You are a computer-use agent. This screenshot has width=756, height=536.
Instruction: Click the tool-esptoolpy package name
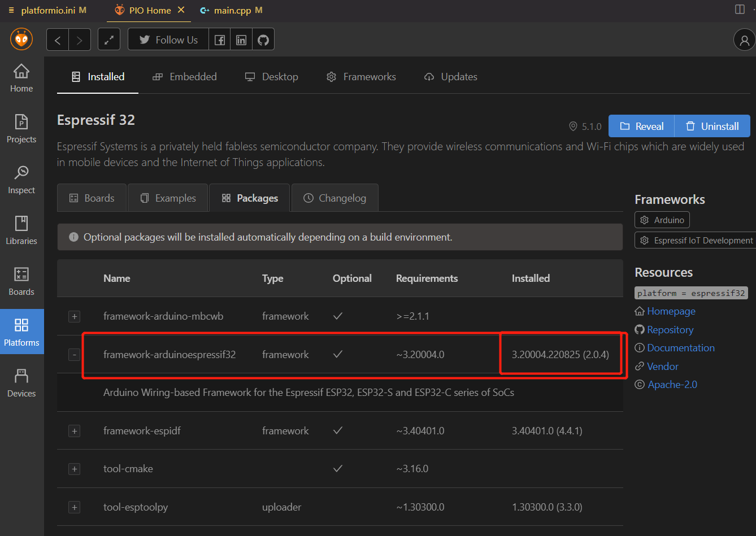point(136,507)
